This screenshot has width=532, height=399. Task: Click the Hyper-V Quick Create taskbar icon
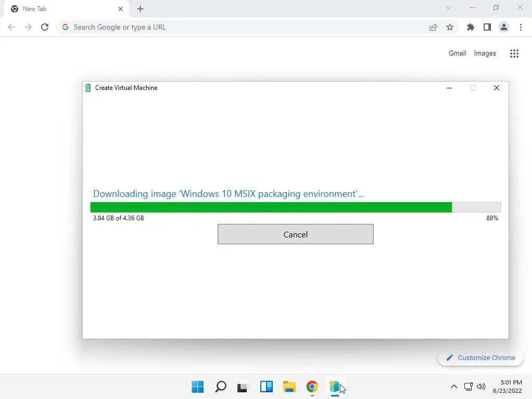[x=335, y=387]
